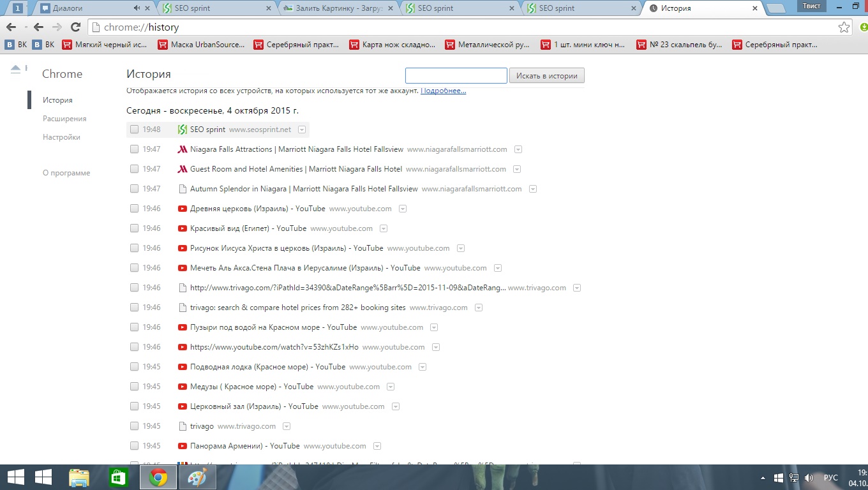Viewport: 868px width, 490px height.
Task: Tick the checkbox for Древняя церковь
Action: [134, 209]
